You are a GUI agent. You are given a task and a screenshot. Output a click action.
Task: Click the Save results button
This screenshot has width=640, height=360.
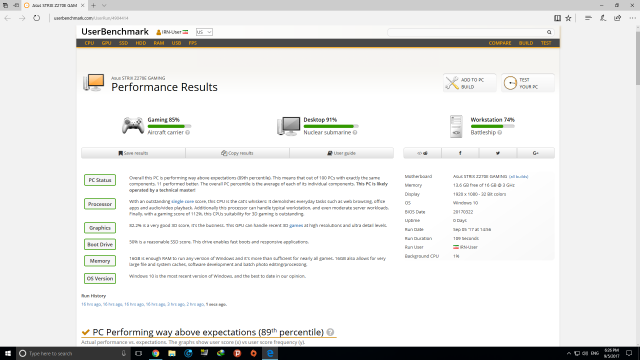[x=133, y=153]
